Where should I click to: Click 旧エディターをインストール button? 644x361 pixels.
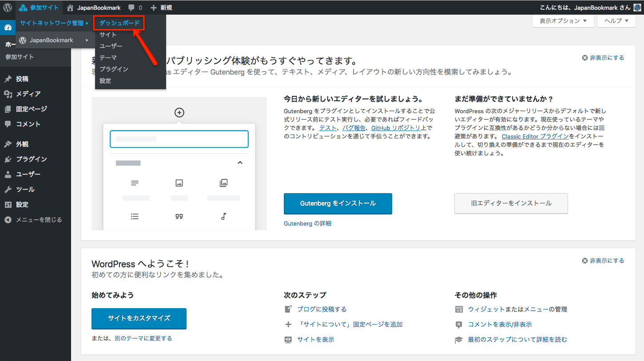511,203
